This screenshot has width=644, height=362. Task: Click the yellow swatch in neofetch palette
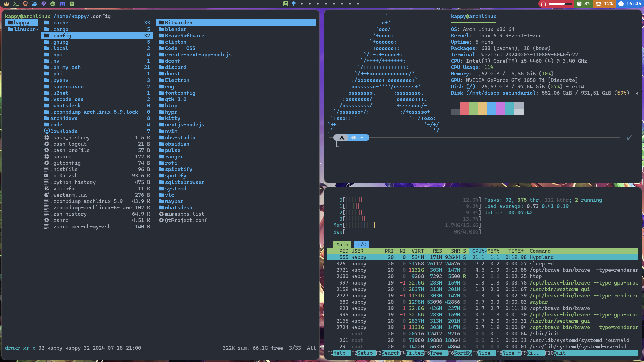[x=483, y=109]
